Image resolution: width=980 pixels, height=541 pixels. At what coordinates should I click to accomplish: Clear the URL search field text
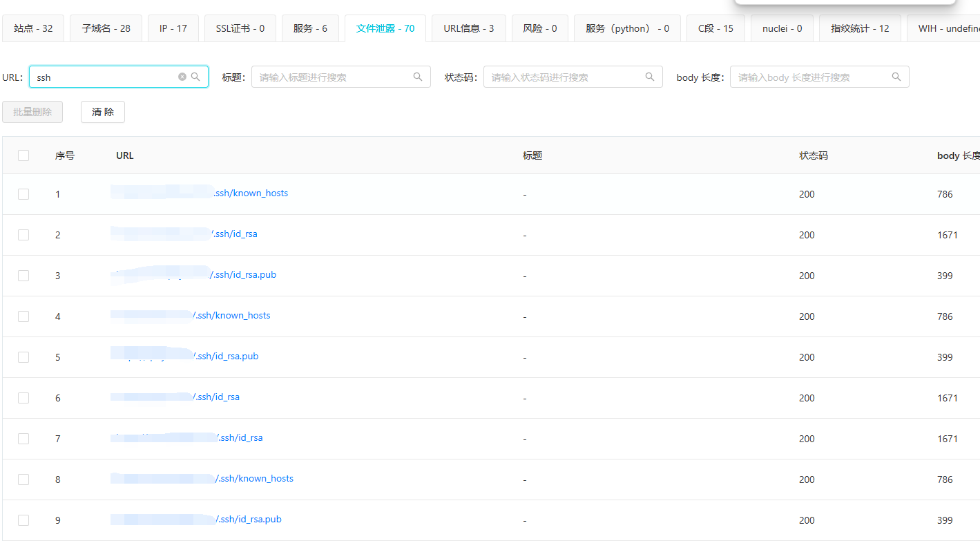pos(182,77)
